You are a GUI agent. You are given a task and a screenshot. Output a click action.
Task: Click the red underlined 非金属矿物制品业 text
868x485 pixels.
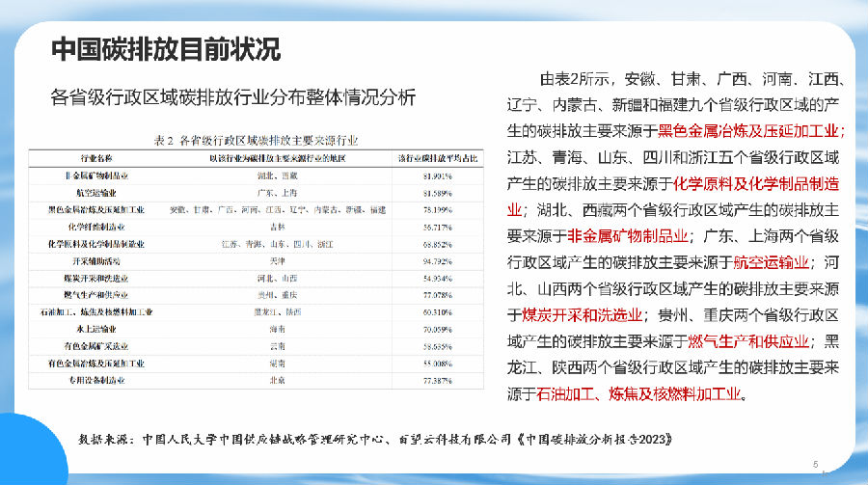coord(626,234)
